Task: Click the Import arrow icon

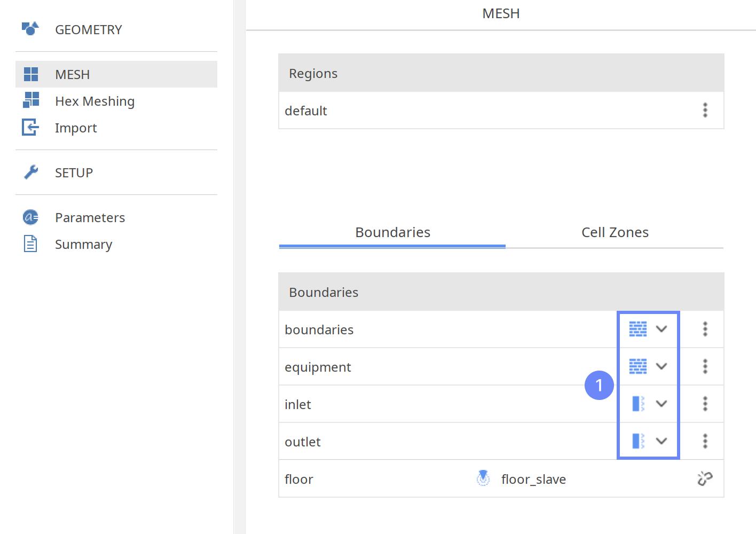Action: click(30, 127)
